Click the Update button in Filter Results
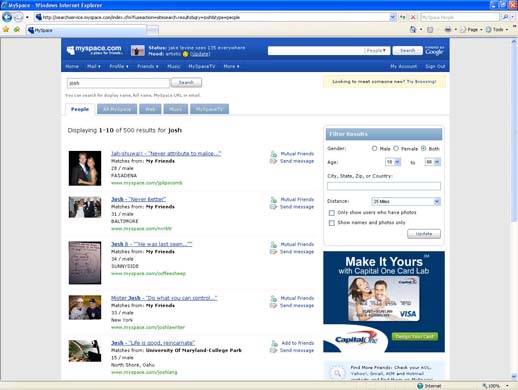The image size is (518, 390). click(x=424, y=234)
